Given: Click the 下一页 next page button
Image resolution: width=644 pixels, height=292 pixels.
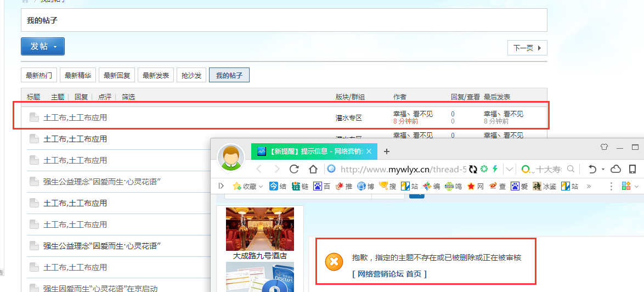Looking at the screenshot, I should [x=527, y=48].
